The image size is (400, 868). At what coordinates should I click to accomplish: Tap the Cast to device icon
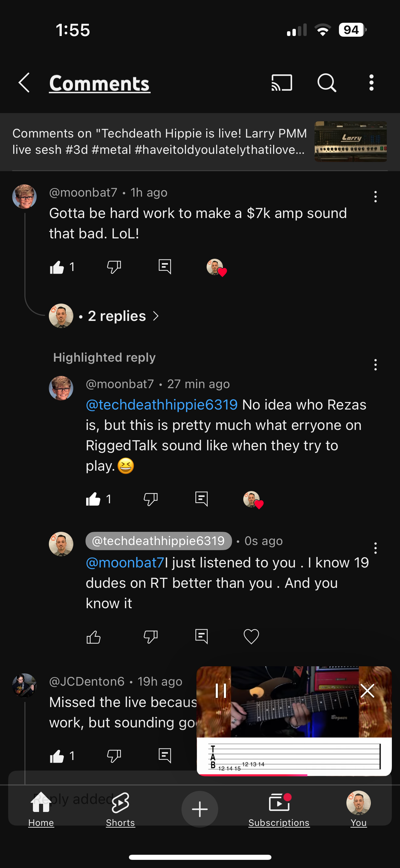tap(282, 83)
